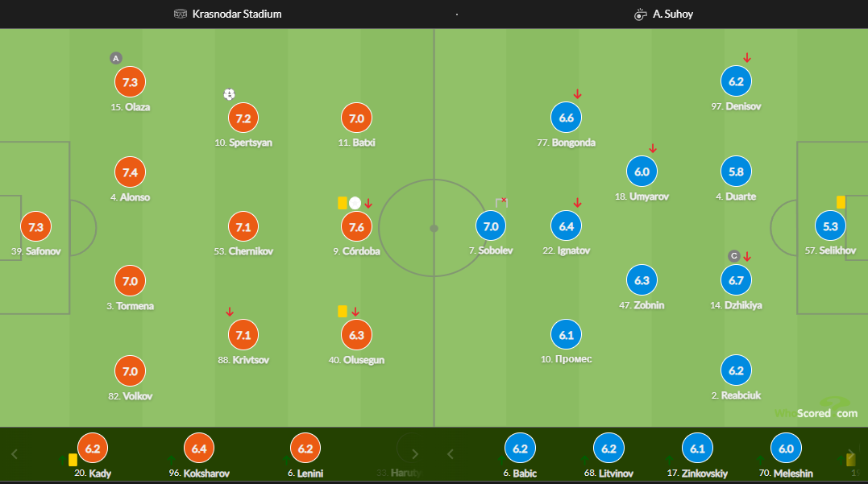
Task: Click the assist badge above Olaza
Action: 116,58
